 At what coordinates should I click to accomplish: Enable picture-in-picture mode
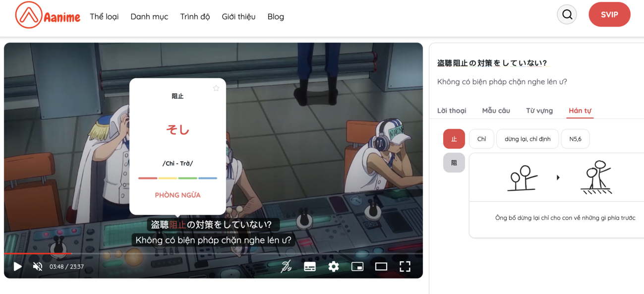(x=357, y=266)
